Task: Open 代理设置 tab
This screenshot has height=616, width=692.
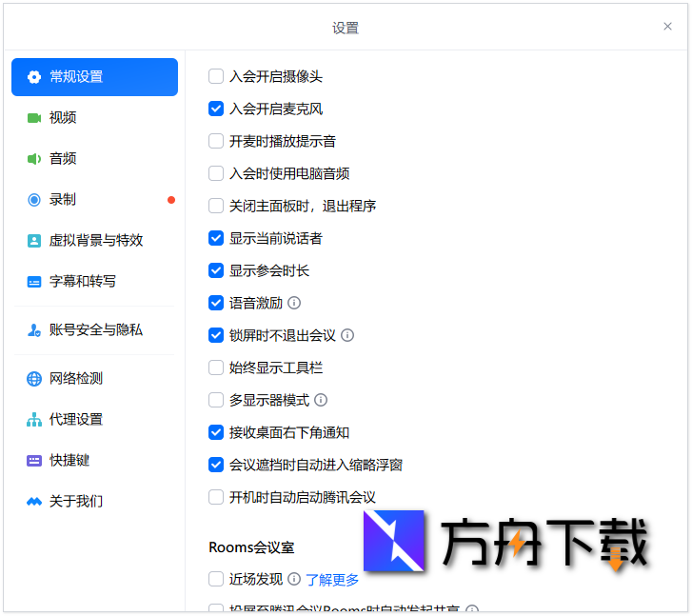Action: tap(94, 420)
